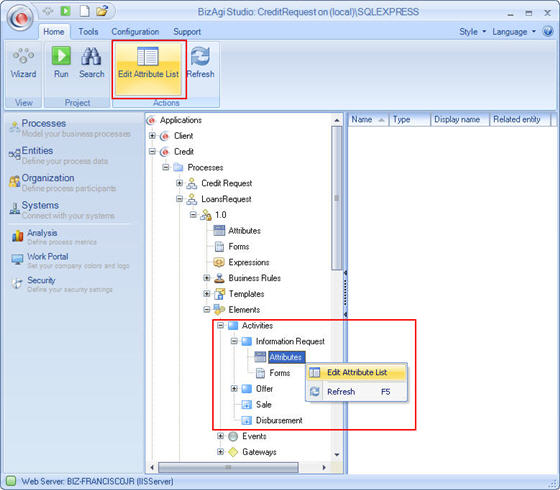Screen dimensions: 560x490
Task: Click the green run icon in quick access toolbar
Action: 65,11
